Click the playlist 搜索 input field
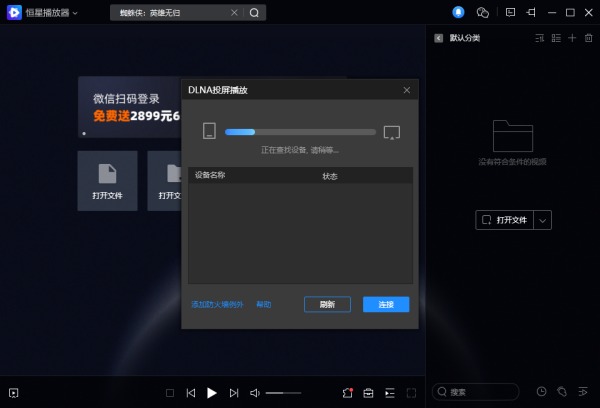The image size is (600, 408). coord(476,392)
